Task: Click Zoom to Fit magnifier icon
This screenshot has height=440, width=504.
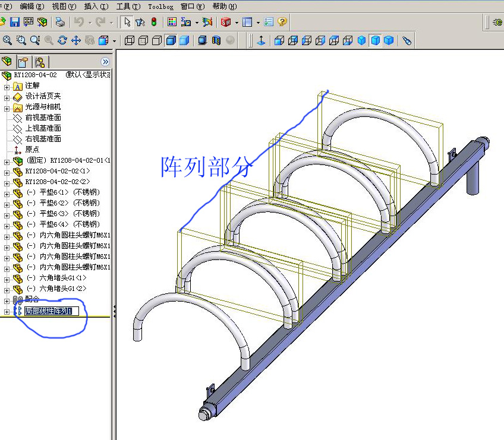Action: point(7,40)
